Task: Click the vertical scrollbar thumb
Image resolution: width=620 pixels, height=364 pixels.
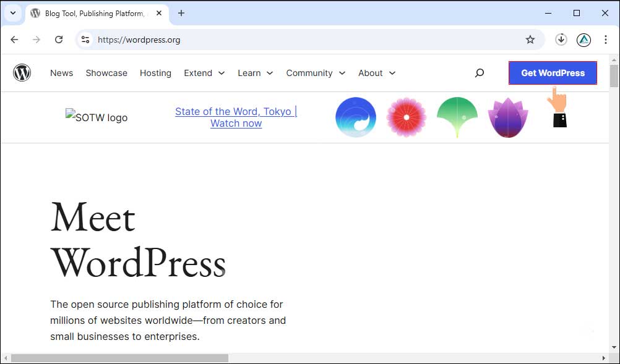Action: click(614, 76)
